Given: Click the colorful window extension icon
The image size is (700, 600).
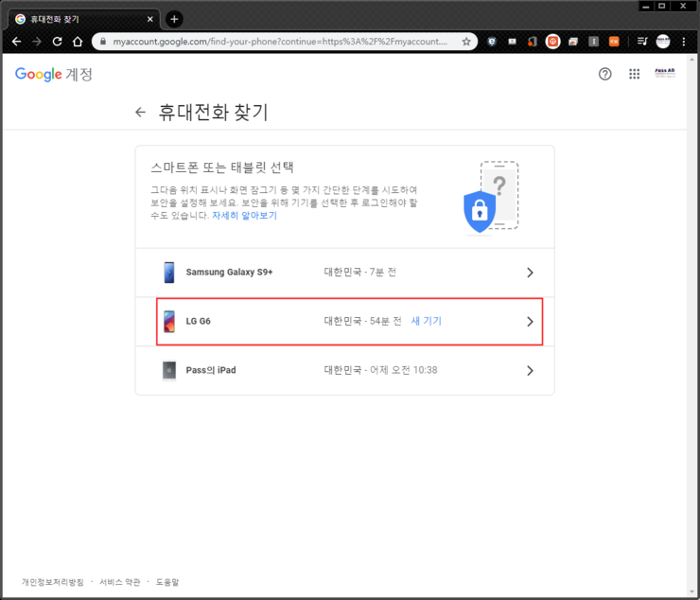Looking at the screenshot, I should 573,42.
